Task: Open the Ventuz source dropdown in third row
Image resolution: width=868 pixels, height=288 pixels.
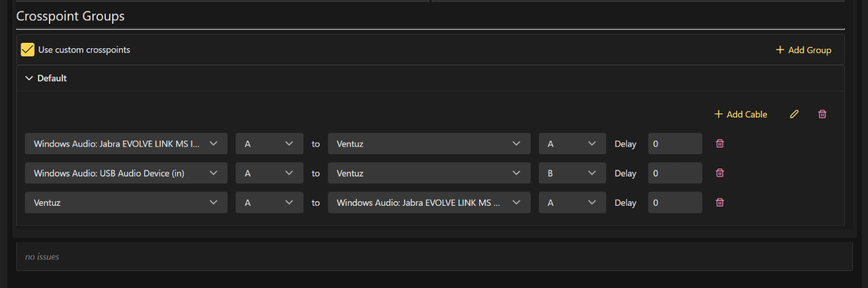Action: click(x=126, y=202)
